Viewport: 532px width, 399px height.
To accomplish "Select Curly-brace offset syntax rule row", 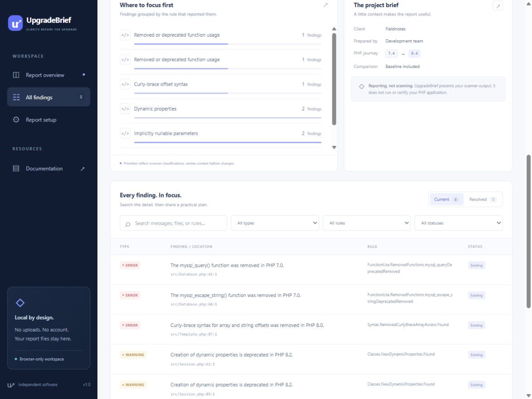I will 220,87.
